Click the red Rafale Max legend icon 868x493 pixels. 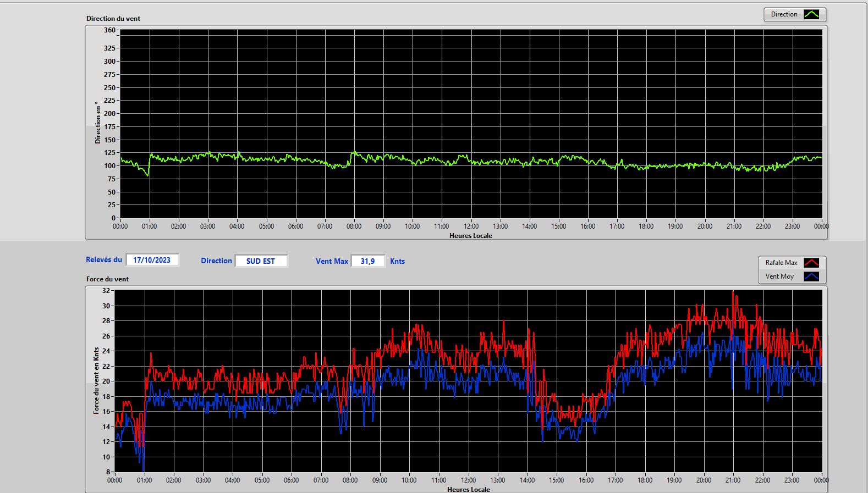click(811, 263)
